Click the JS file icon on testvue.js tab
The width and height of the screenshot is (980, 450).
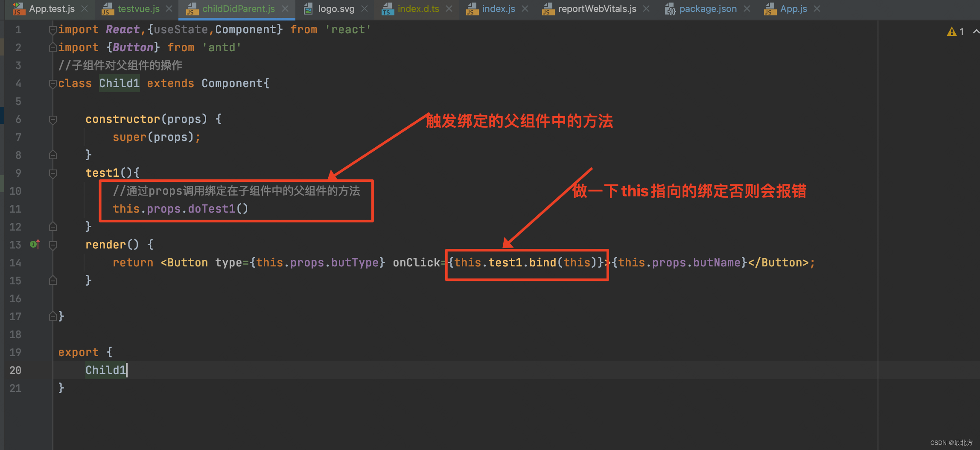coord(108,9)
